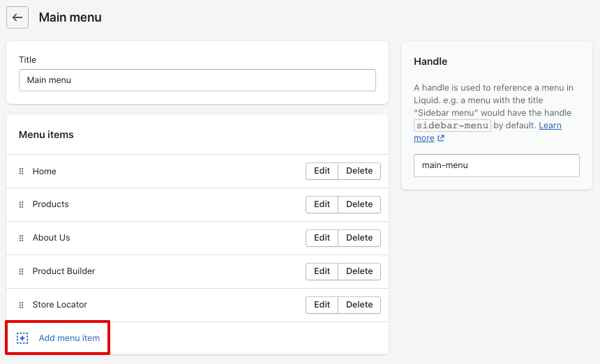
Task: Edit the Home menu item
Action: (x=322, y=172)
